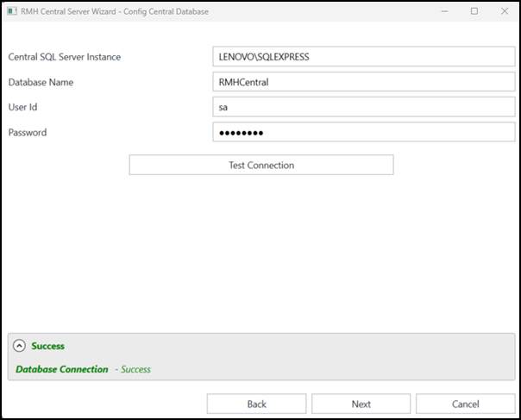Go Back to previous wizard step
521x420 pixels.
click(256, 404)
